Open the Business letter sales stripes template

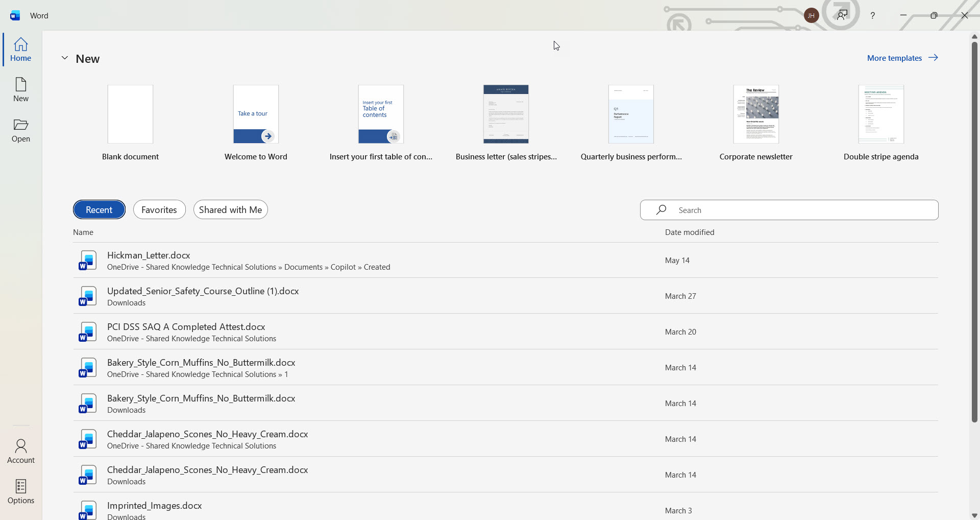(x=506, y=123)
